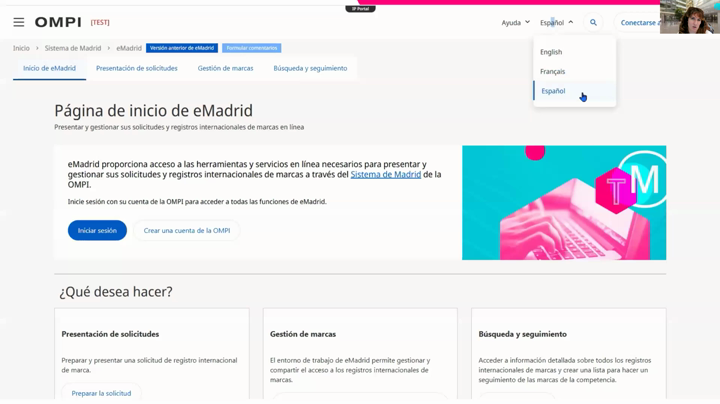Click Página de inicio de eMadrid heading
The width and height of the screenshot is (720, 404).
click(x=153, y=111)
